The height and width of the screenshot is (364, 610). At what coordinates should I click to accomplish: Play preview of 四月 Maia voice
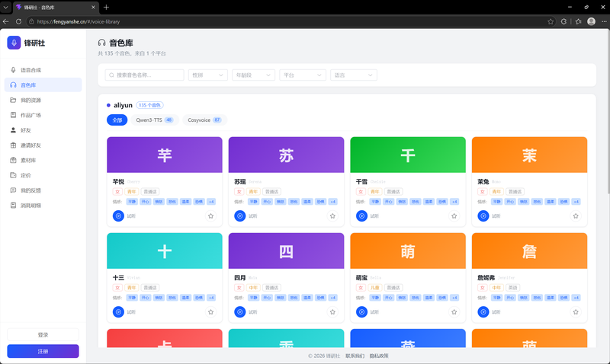[240, 311]
